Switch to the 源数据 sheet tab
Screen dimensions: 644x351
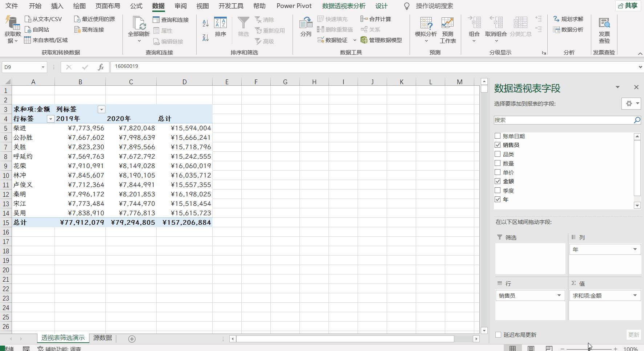click(102, 338)
